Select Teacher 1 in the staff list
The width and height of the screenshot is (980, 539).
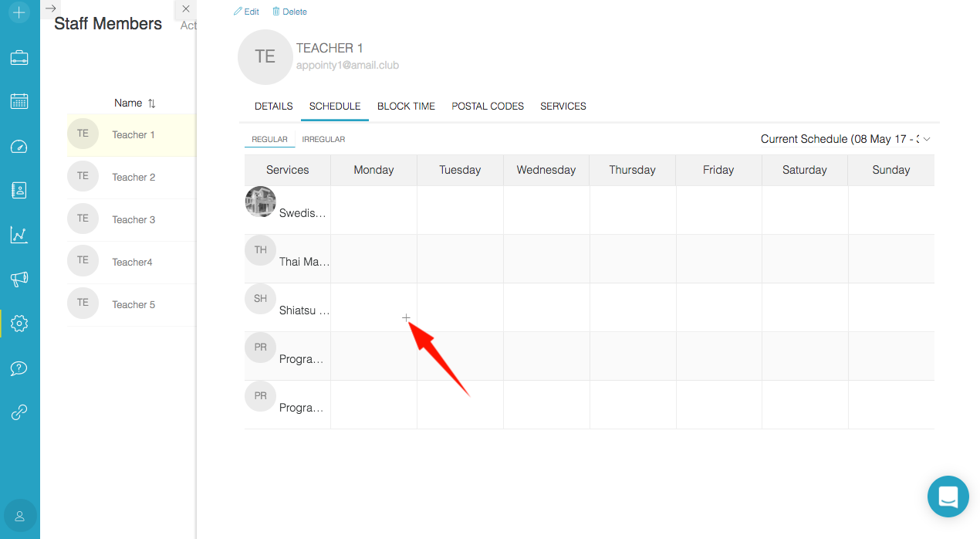click(131, 135)
